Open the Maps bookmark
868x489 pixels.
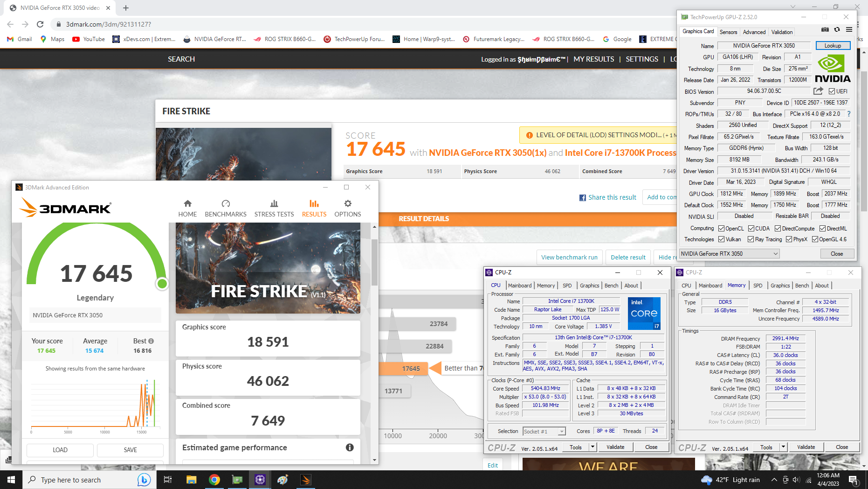52,39
